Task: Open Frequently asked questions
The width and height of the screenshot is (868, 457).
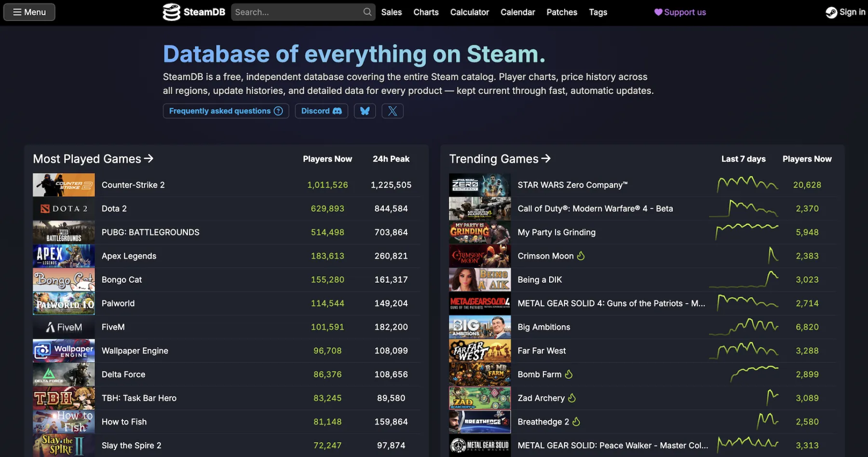Action: point(226,111)
